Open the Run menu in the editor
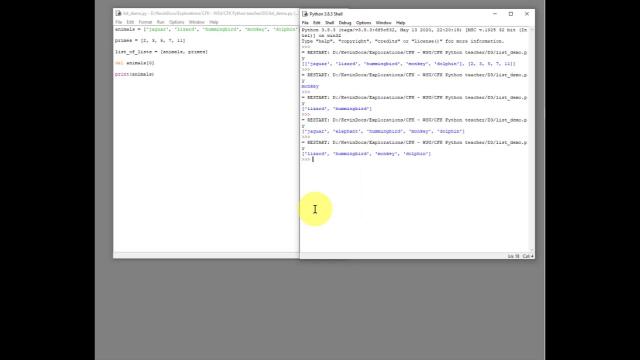The width and height of the screenshot is (640, 360). tap(160, 22)
